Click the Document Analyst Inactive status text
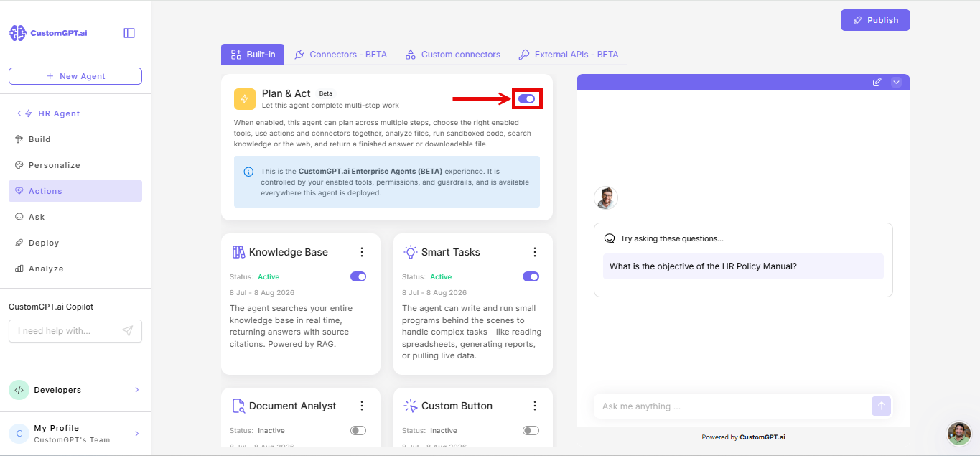This screenshot has height=456, width=980. click(271, 431)
